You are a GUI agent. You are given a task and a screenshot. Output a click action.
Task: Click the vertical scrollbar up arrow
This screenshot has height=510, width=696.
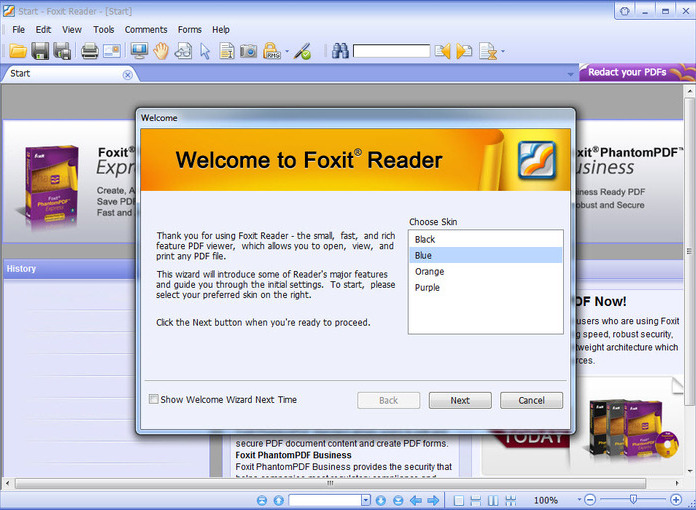click(x=689, y=91)
